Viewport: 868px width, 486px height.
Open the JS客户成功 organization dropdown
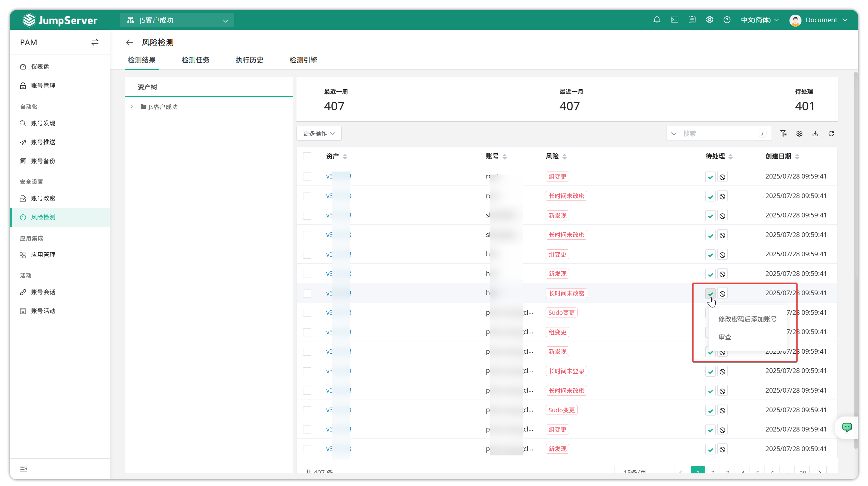click(x=177, y=20)
